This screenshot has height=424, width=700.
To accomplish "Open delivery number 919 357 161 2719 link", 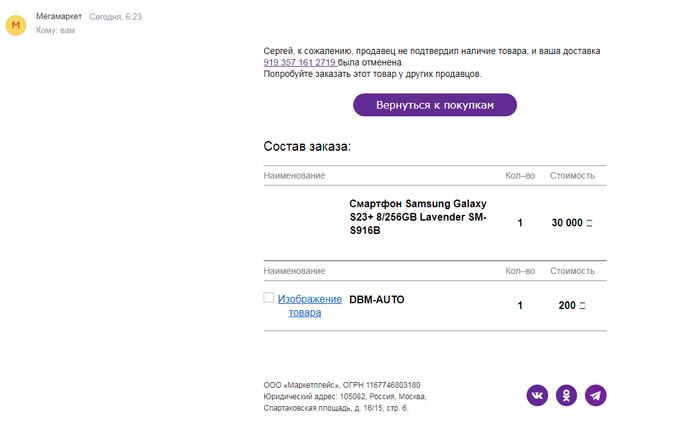I will pos(300,62).
